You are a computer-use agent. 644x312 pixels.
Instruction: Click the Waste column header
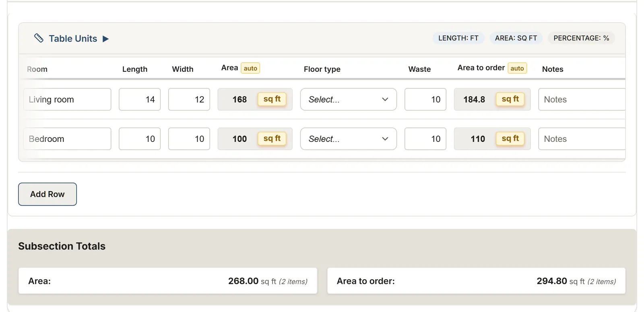coord(419,69)
